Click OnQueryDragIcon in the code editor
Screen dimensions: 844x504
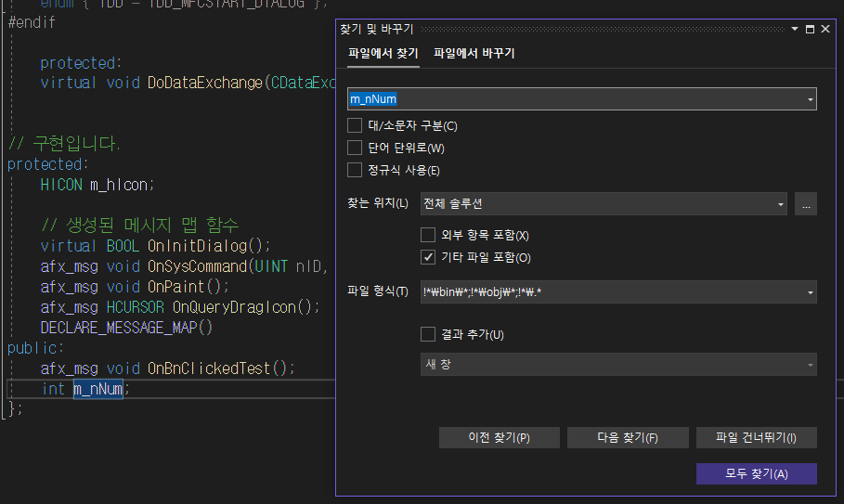point(234,307)
